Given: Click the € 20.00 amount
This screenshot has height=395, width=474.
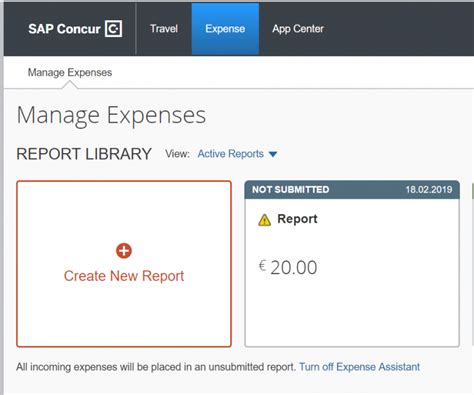Looking at the screenshot, I should point(288,267).
